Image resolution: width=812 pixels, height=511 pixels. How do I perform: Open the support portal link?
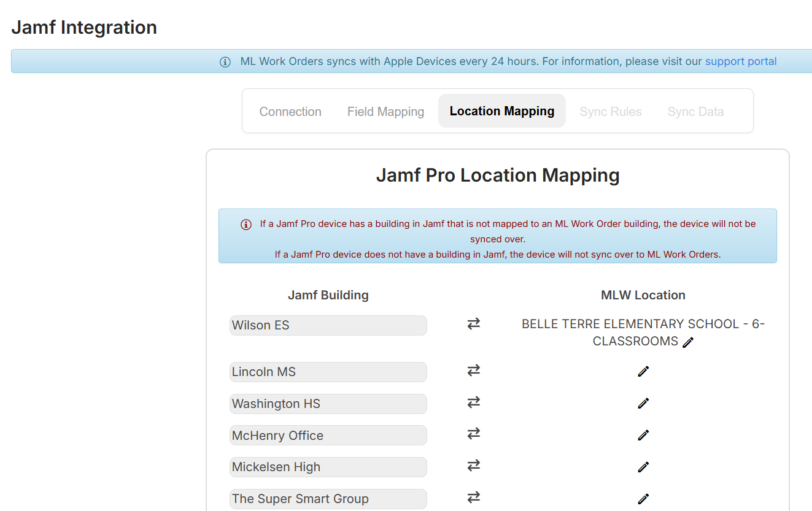pos(741,61)
